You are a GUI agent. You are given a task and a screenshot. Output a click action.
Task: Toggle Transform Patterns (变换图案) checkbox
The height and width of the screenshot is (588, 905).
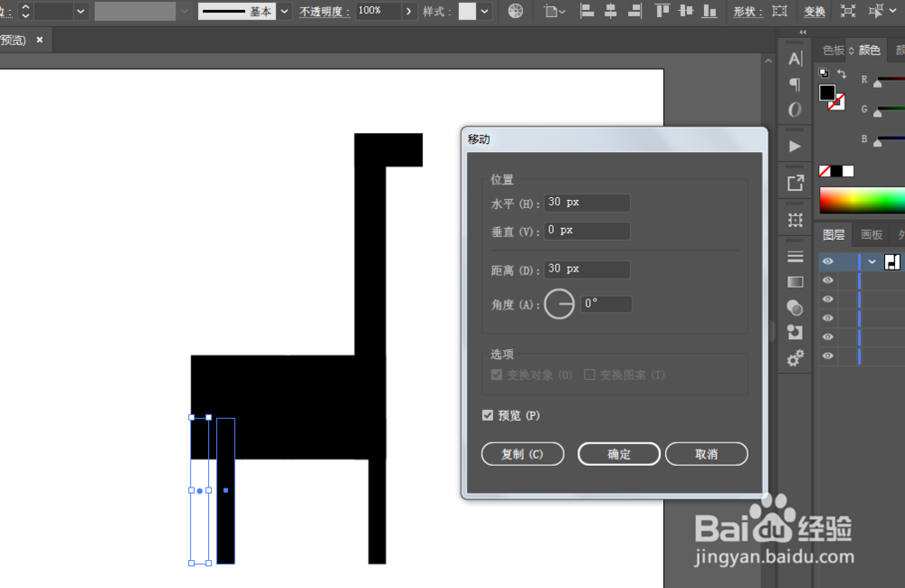[589, 375]
